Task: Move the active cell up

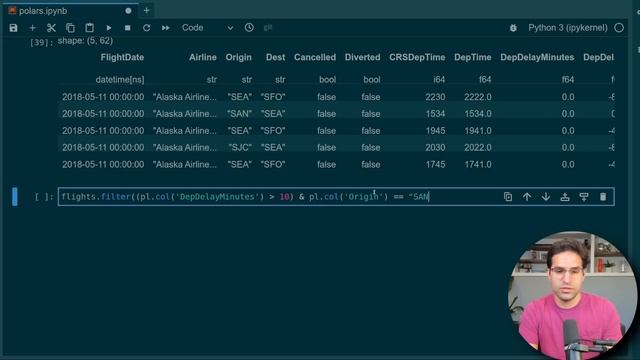Action: pos(527,197)
